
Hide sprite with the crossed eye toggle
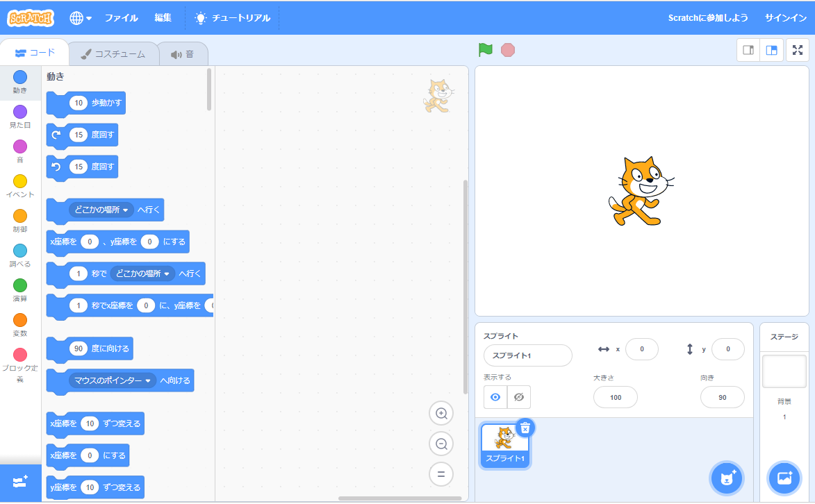click(x=519, y=397)
